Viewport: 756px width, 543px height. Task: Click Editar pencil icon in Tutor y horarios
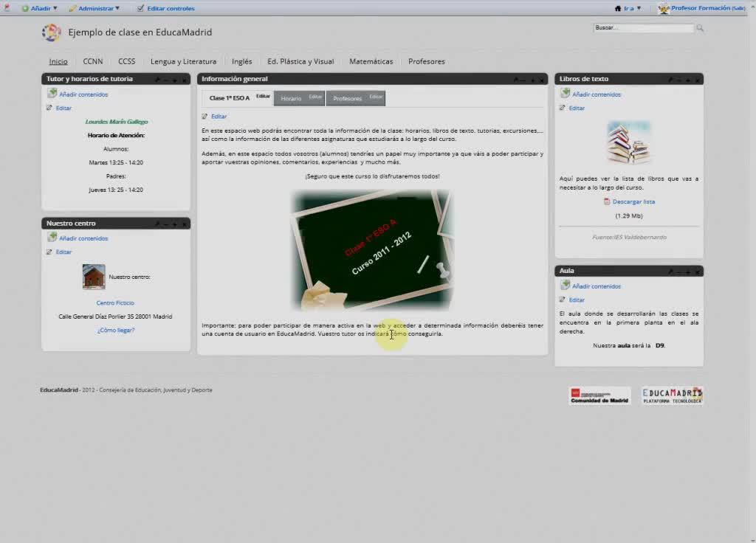pyautogui.click(x=49, y=108)
